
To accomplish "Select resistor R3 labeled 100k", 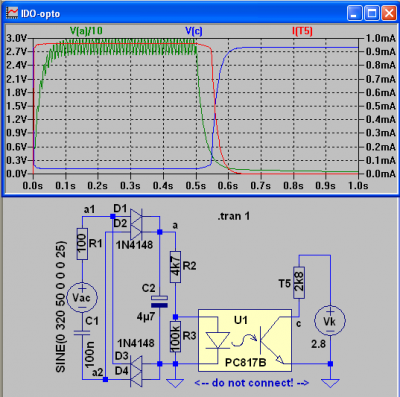I will pos(176,337).
